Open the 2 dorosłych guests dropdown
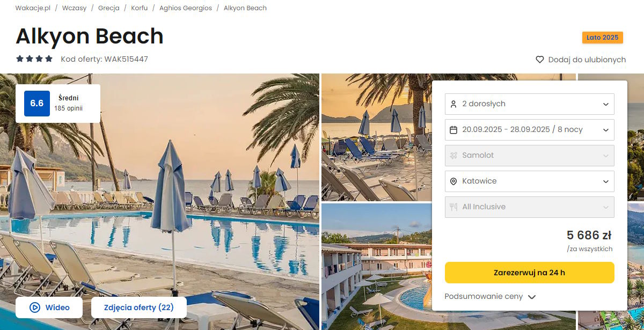644x330 pixels. click(x=530, y=104)
